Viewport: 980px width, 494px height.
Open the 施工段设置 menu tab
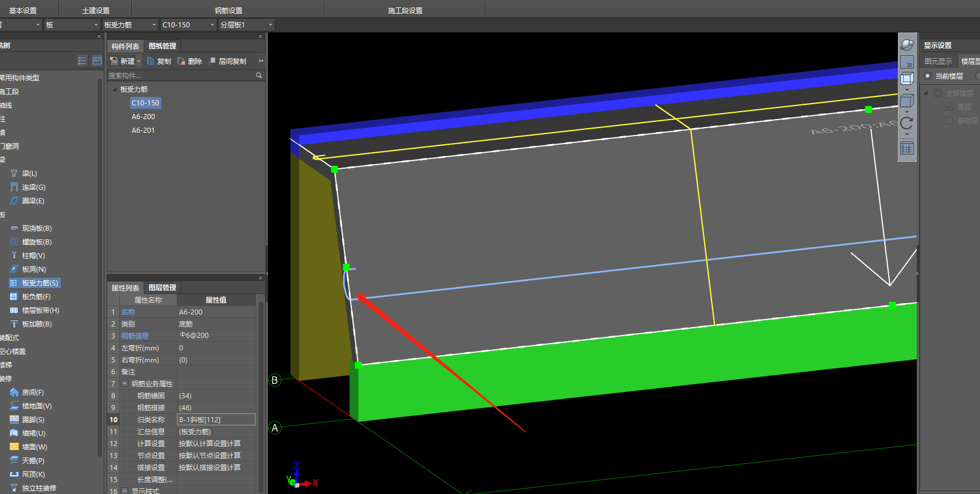[405, 10]
